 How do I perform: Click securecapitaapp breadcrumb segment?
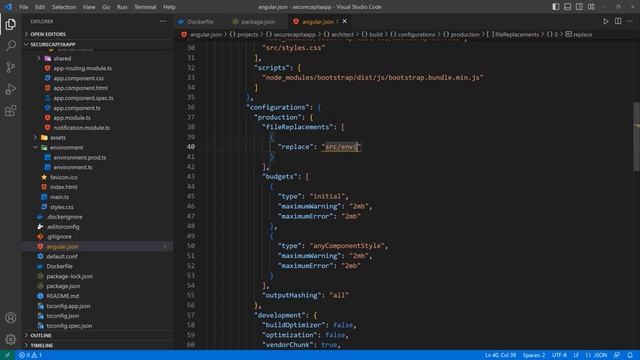tap(290, 35)
